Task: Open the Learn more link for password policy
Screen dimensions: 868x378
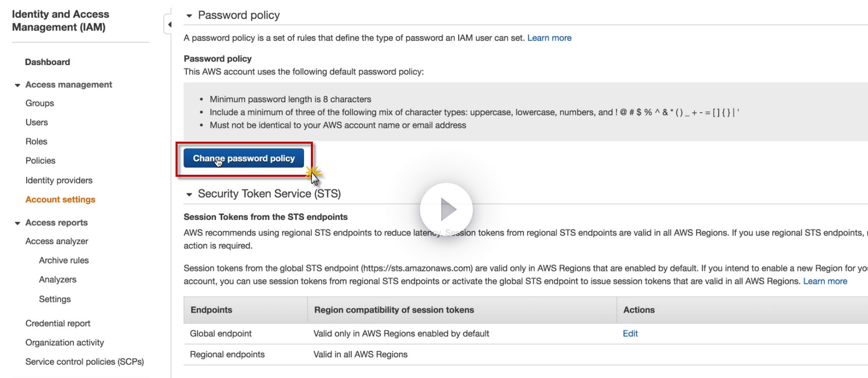Action: (x=549, y=38)
